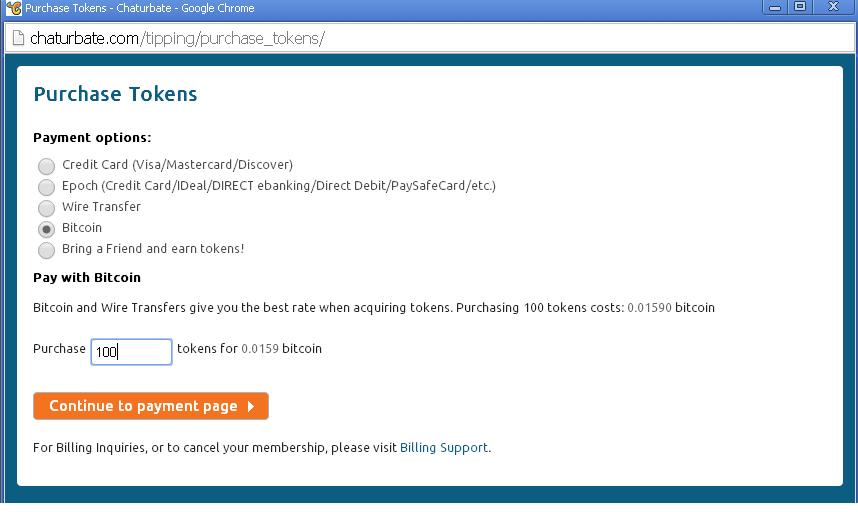This screenshot has height=512, width=858.
Task: Select the Credit Card payment option
Action: (47, 166)
